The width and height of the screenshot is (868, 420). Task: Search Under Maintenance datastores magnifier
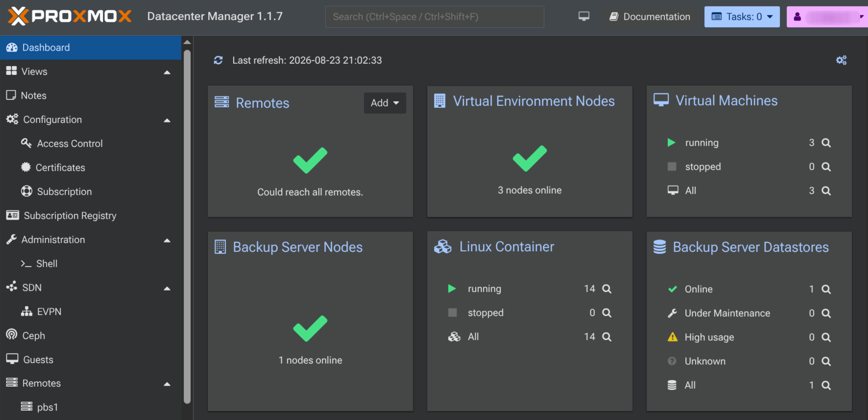[826, 313]
